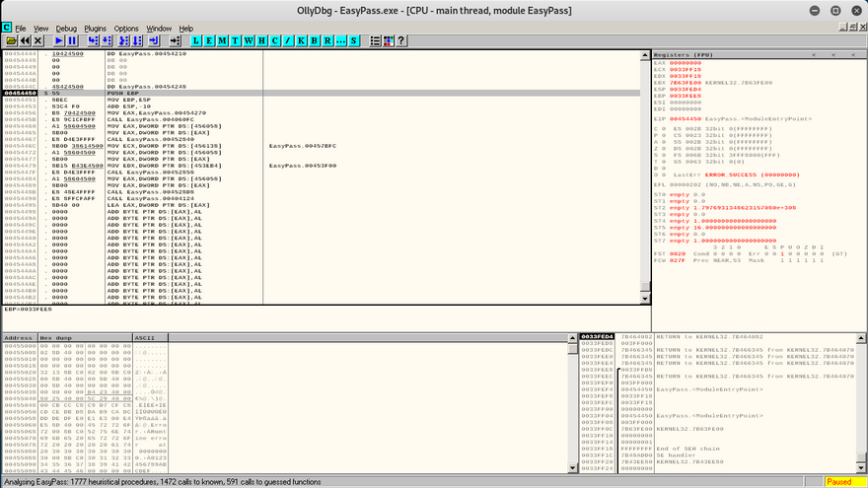The height and width of the screenshot is (488, 868).
Task: Click the Restart program rewind icon
Action: pyautogui.click(x=25, y=41)
